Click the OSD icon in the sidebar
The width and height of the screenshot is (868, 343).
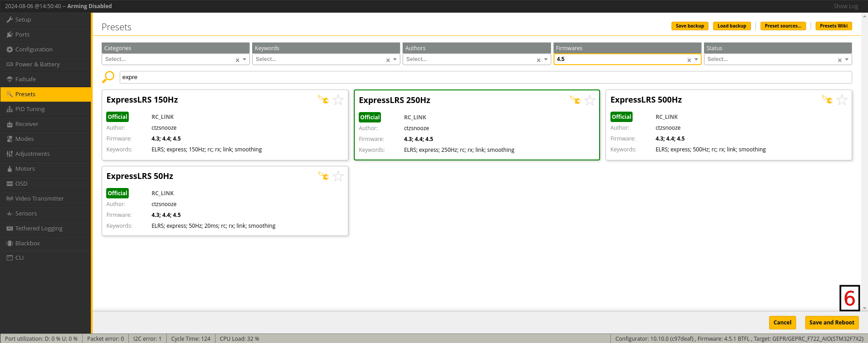click(9, 183)
